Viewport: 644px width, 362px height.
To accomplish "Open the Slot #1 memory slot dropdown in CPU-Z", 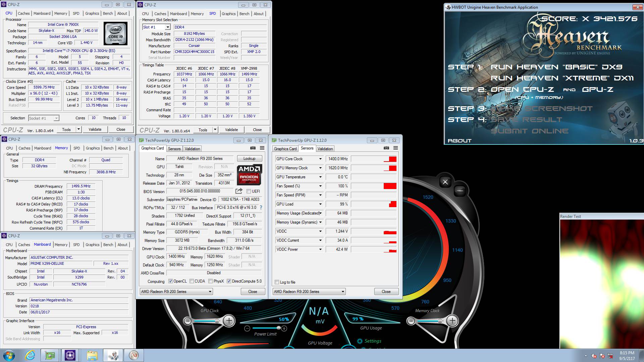I will coord(157,27).
